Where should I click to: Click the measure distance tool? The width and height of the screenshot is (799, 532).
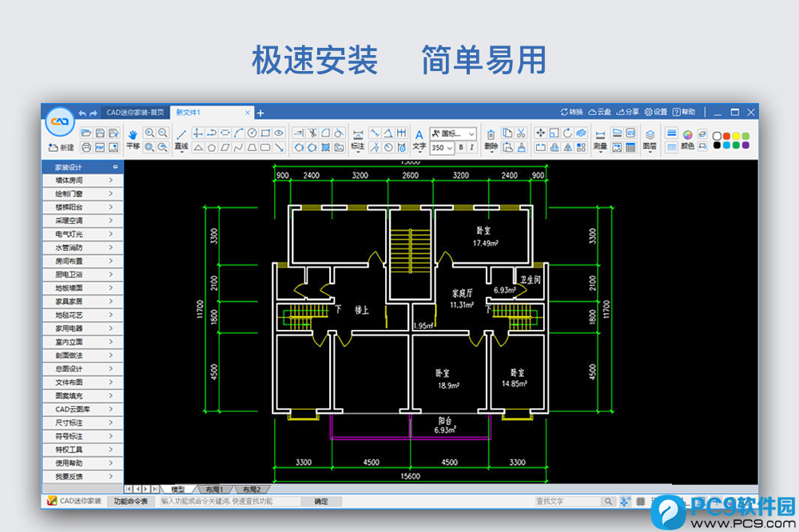click(600, 140)
